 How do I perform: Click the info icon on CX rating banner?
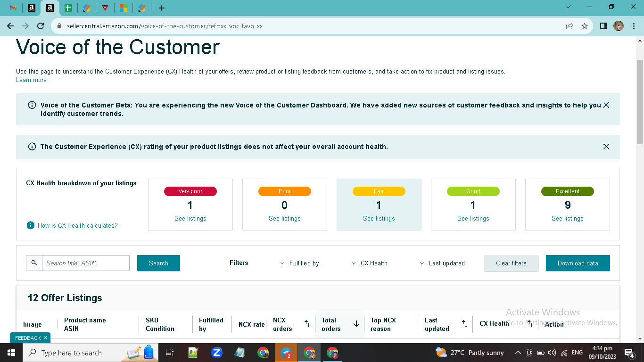[32, 147]
